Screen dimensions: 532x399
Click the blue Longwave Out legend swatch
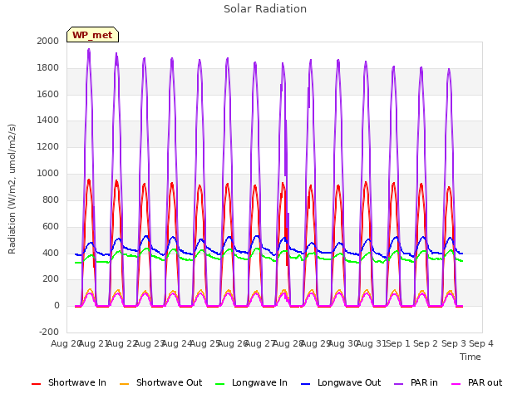[x=305, y=384]
